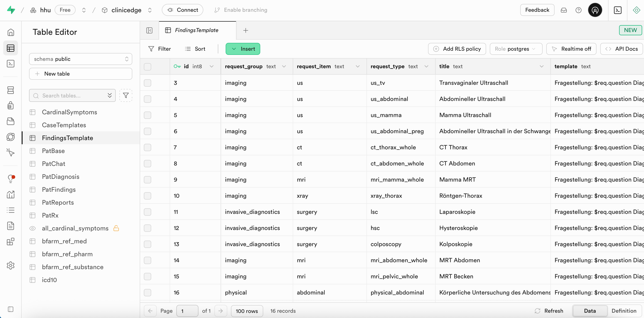Expand the Role postgres dropdown

516,49
